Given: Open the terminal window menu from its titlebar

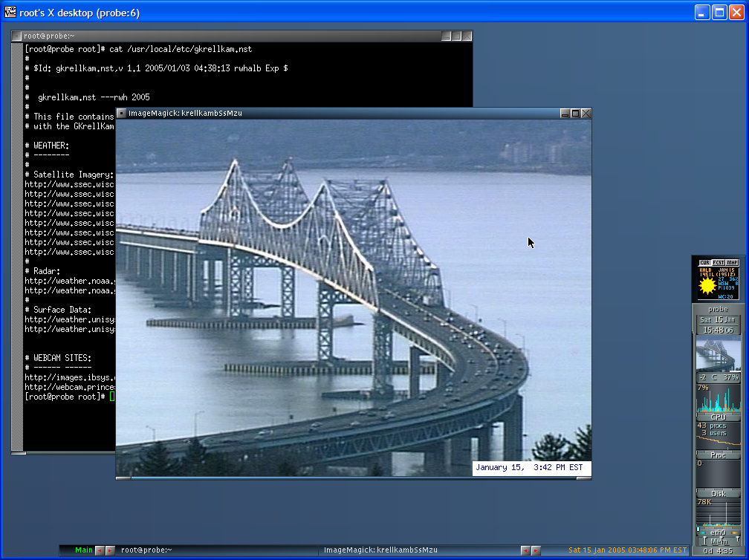Looking at the screenshot, I should (x=18, y=35).
